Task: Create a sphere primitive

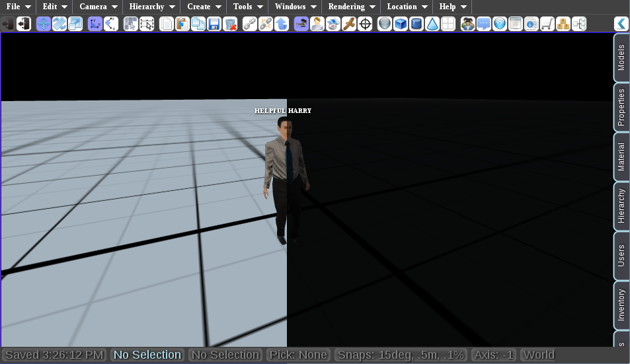Action: tap(385, 24)
